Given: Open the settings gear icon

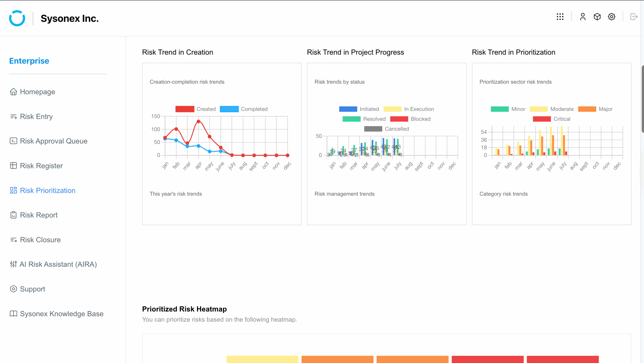Looking at the screenshot, I should coord(612,17).
